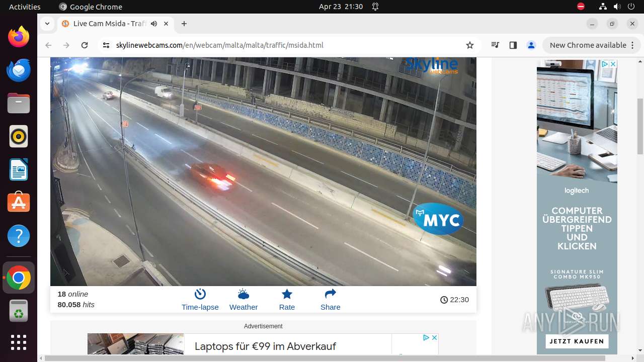Image resolution: width=644 pixels, height=362 pixels.
Task: Click JETZT KAUFEN button in Logitech ad
Action: pyautogui.click(x=577, y=341)
